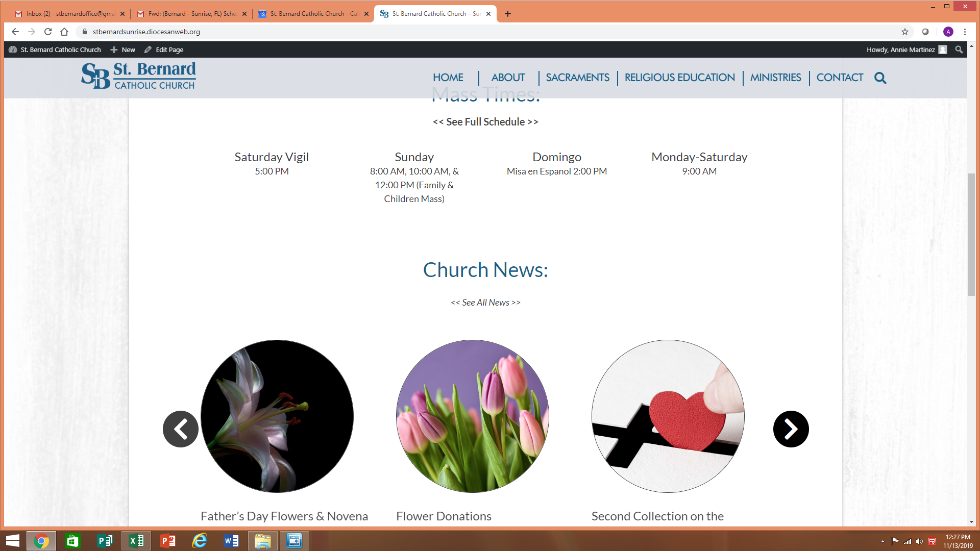Open Chrome three-dot menu
The height and width of the screenshot is (551, 980).
(965, 32)
